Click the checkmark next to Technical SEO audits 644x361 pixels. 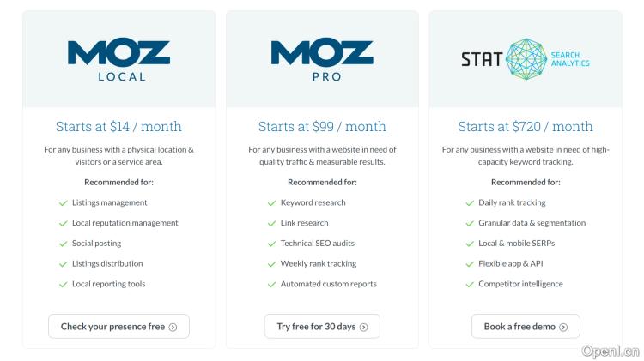pos(271,244)
